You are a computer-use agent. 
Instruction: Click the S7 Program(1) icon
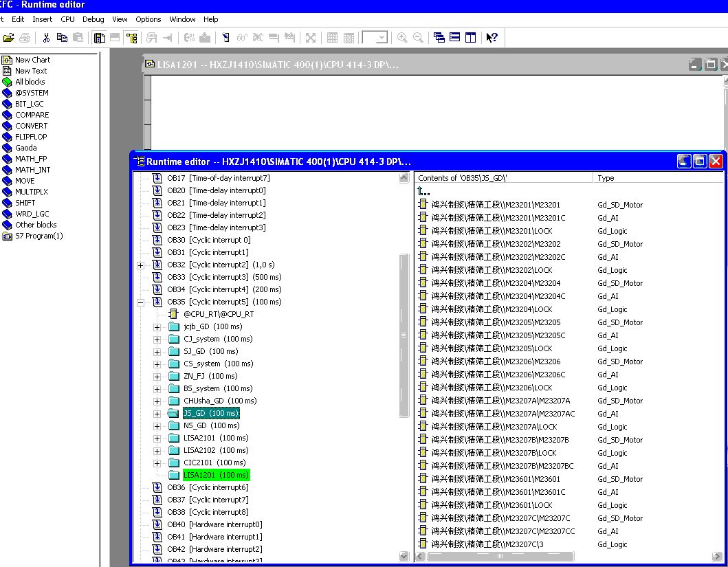(x=7, y=236)
